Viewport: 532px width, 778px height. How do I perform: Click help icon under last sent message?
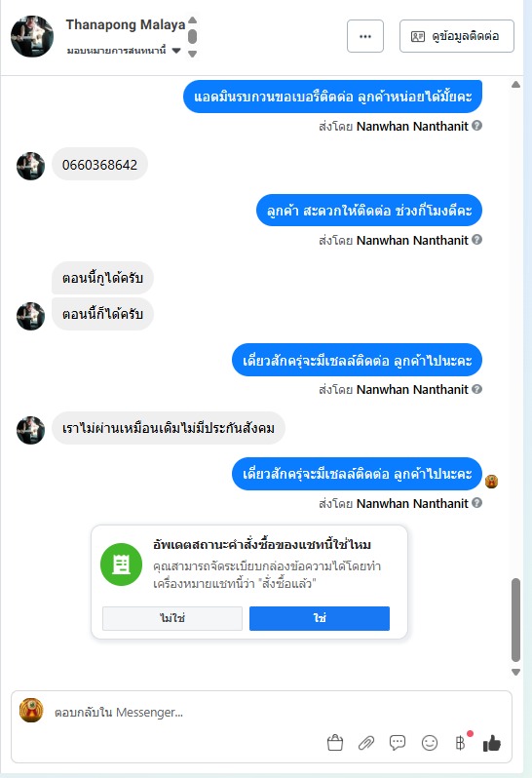click(x=477, y=503)
